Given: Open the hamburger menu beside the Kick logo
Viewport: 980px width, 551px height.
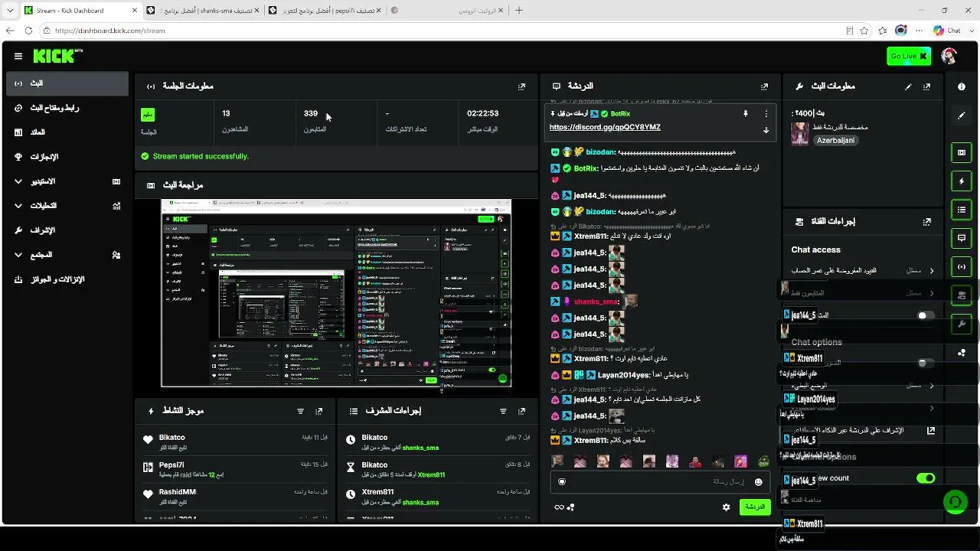Looking at the screenshot, I should coord(18,56).
